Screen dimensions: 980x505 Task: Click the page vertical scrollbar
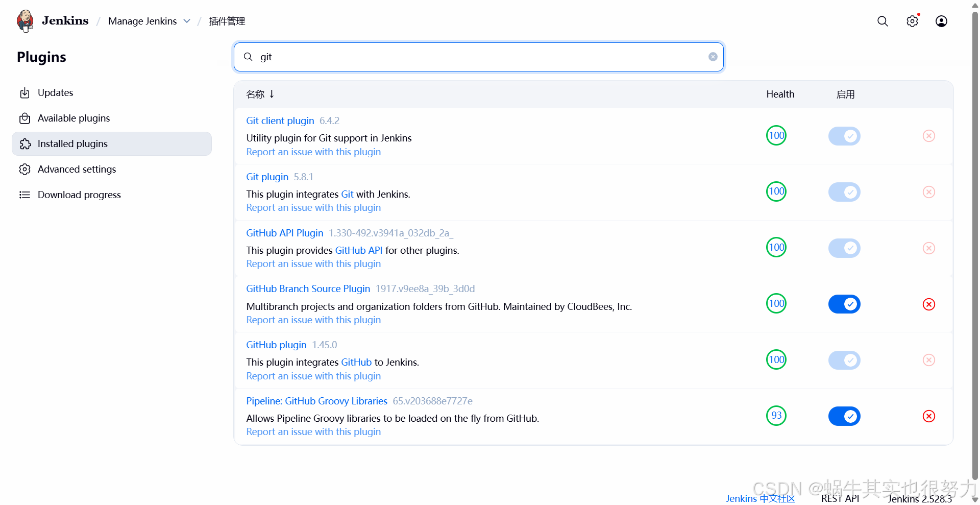click(975, 245)
